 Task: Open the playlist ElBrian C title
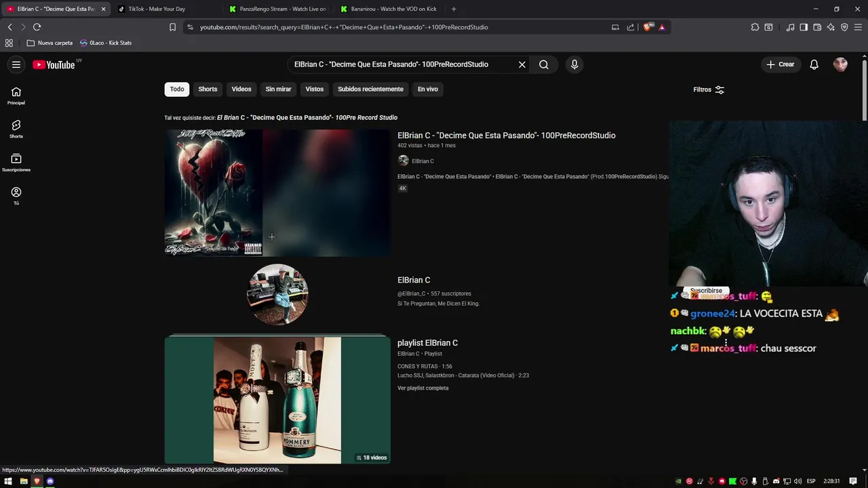[427, 343]
